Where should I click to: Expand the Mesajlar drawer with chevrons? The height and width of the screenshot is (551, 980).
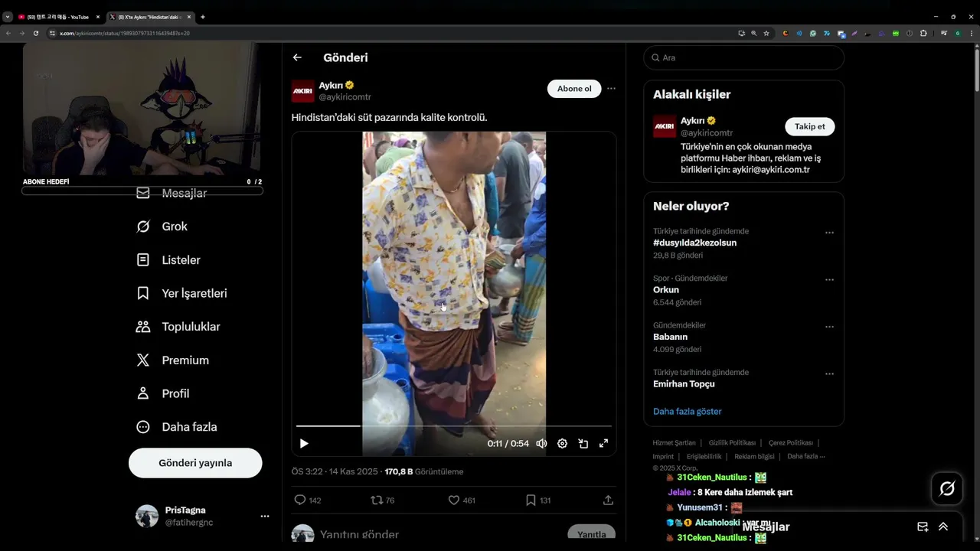(x=943, y=527)
